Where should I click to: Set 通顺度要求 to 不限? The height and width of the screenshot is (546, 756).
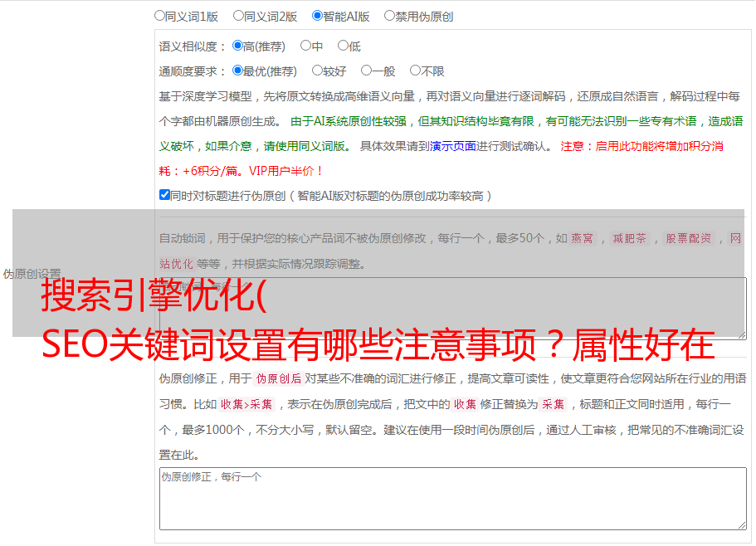(x=415, y=71)
